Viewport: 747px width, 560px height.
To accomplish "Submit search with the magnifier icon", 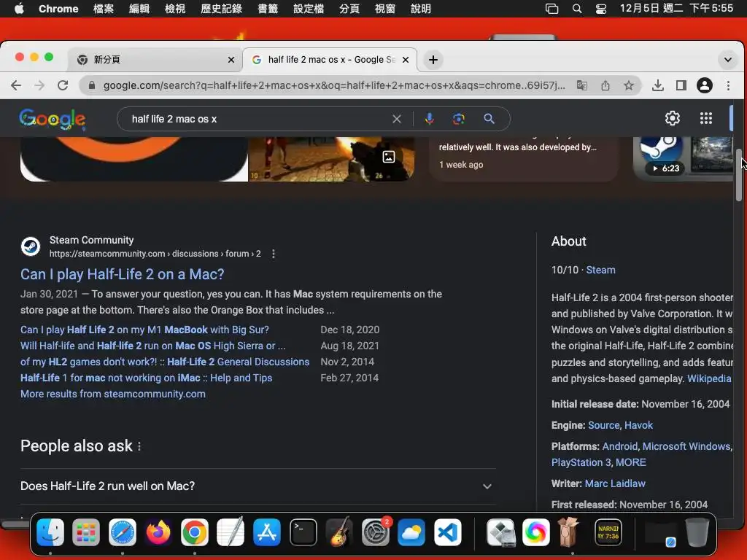I will coord(489,119).
